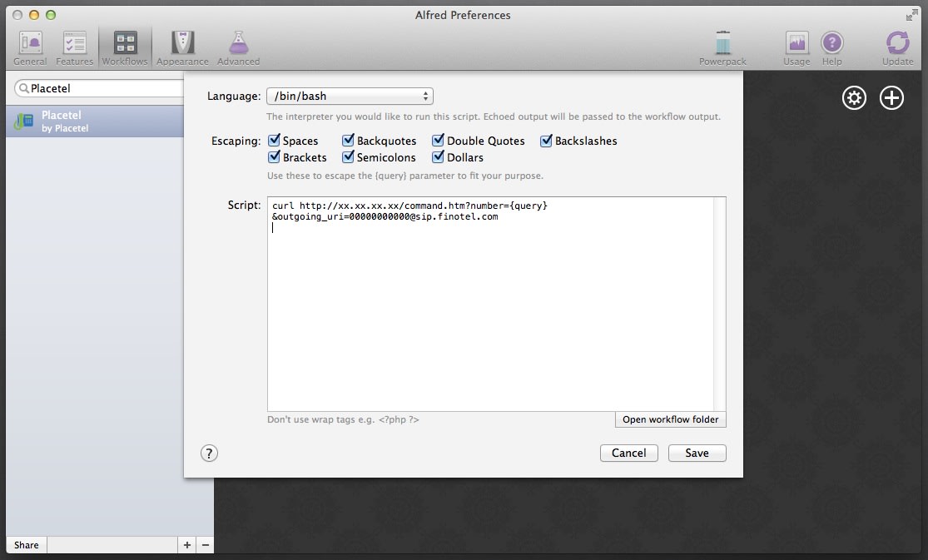Viewport: 928px width, 560px height.
Task: Click the Placetel workflow phone icon
Action: coord(23,121)
